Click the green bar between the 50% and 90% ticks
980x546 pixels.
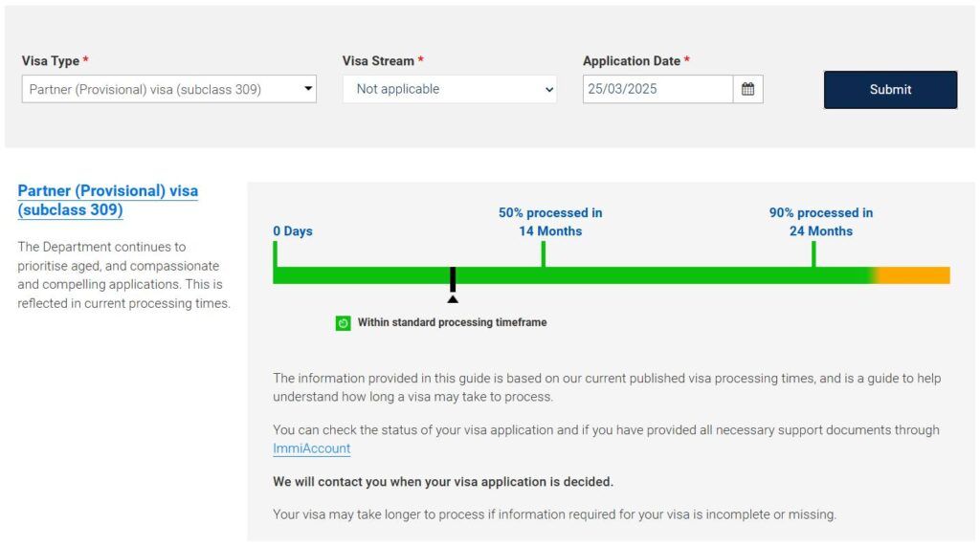[678, 275]
